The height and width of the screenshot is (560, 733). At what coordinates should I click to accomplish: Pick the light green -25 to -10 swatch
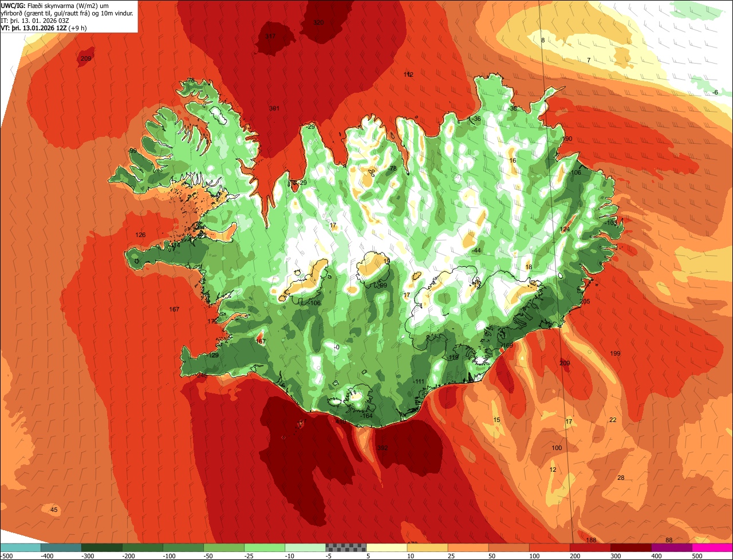point(264,547)
